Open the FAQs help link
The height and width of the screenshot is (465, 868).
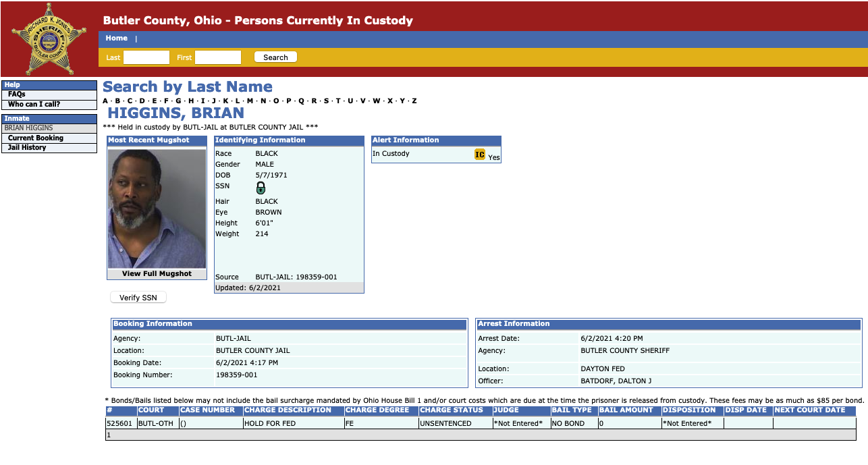coord(17,94)
